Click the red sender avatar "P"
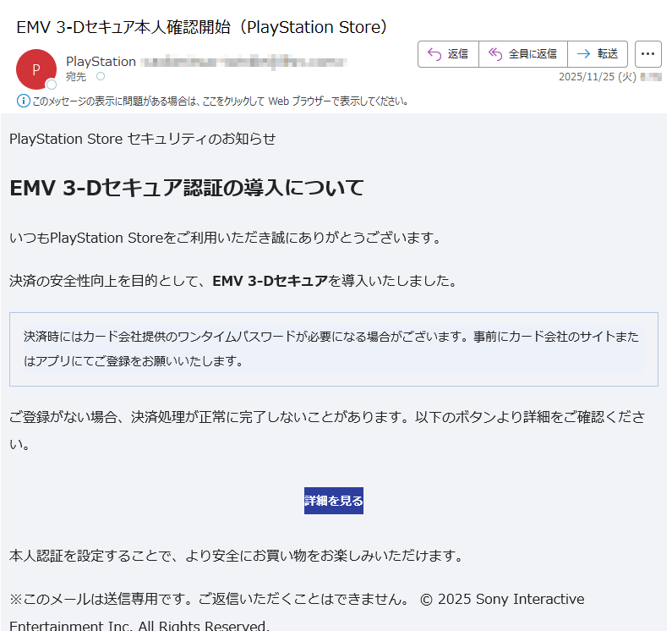 coord(36,69)
